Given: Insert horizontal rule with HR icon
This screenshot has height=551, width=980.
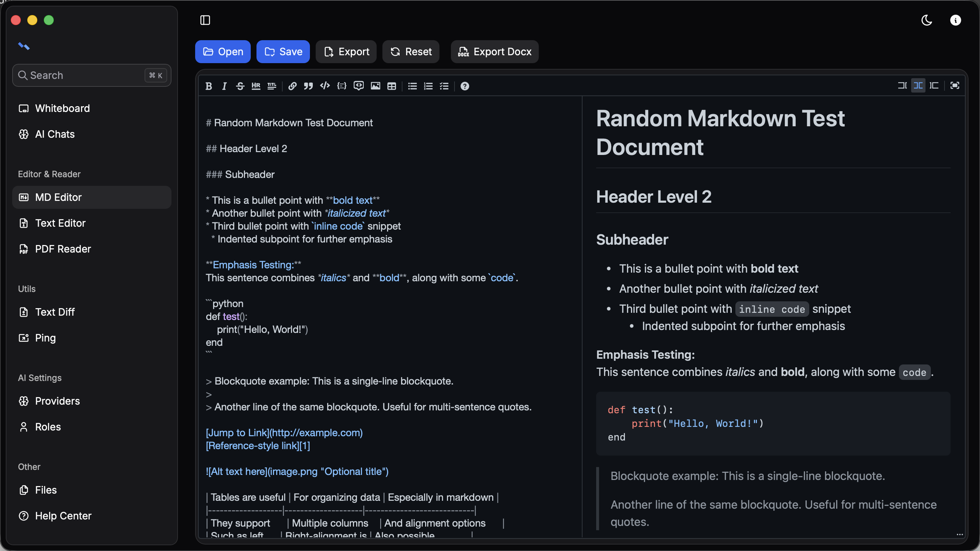Looking at the screenshot, I should (x=256, y=86).
